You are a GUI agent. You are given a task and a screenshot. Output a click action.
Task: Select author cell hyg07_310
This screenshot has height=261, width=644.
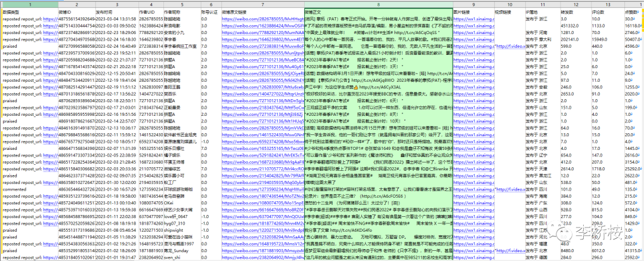click(182, 223)
